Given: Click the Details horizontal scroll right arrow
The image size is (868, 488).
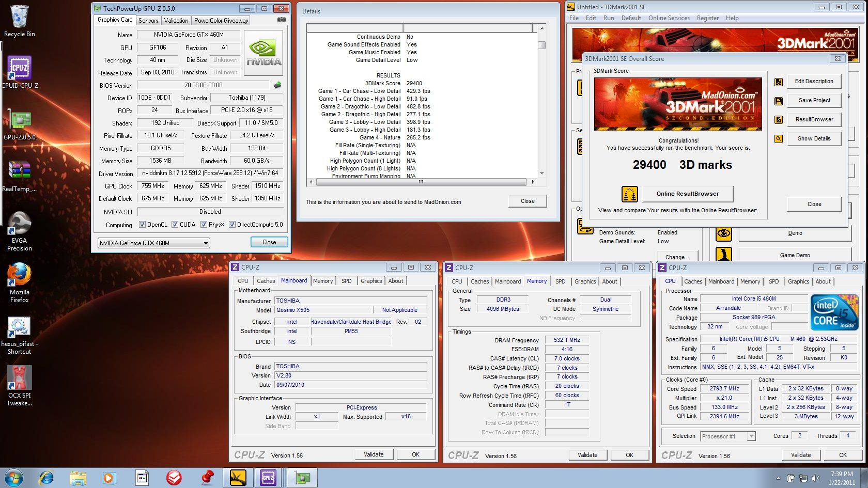Looking at the screenshot, I should click(533, 182).
